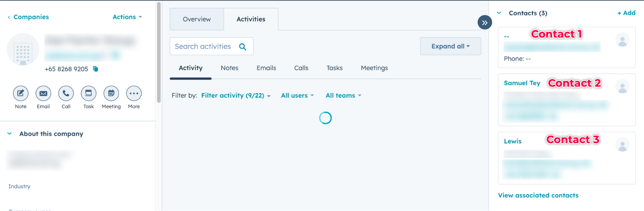This screenshot has width=644, height=211.
Task: Collapse the Contacts (3) panel
Action: click(499, 13)
